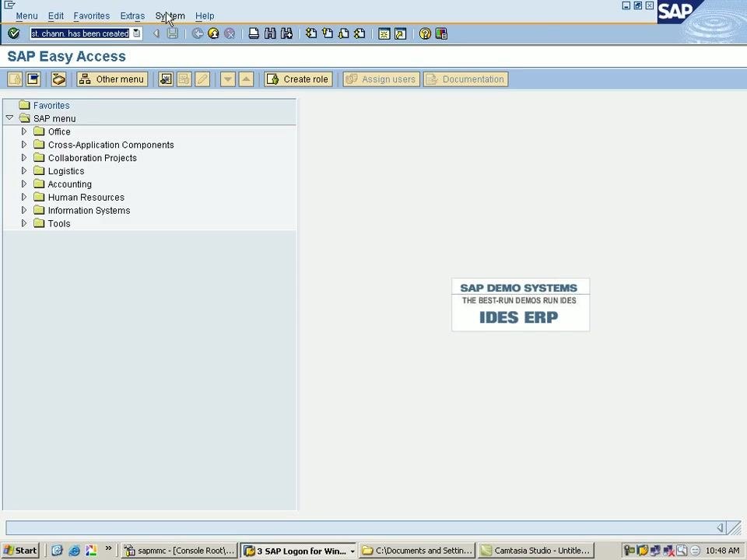This screenshot has width=747, height=560.
Task: Click the Add to Favorites icon
Action: tap(166, 79)
